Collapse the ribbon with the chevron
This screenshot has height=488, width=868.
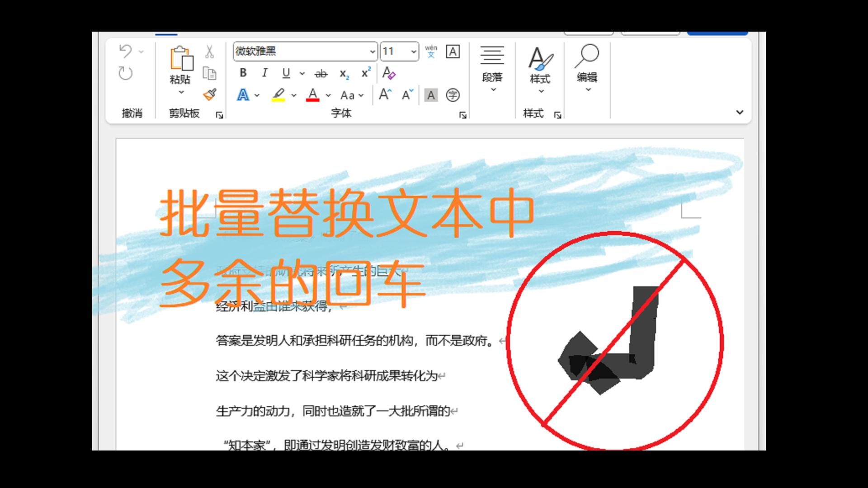pyautogui.click(x=740, y=112)
